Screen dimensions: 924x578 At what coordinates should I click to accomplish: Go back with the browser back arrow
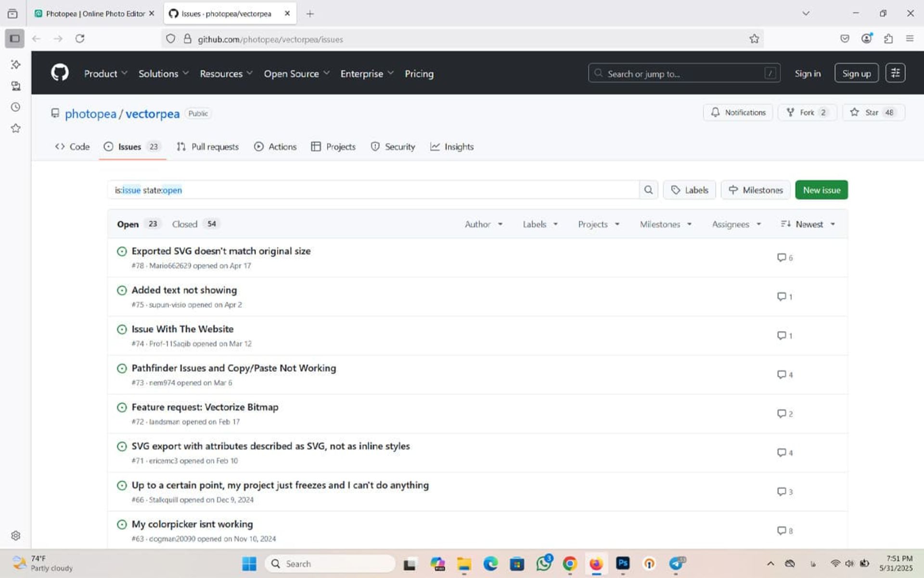pos(36,39)
